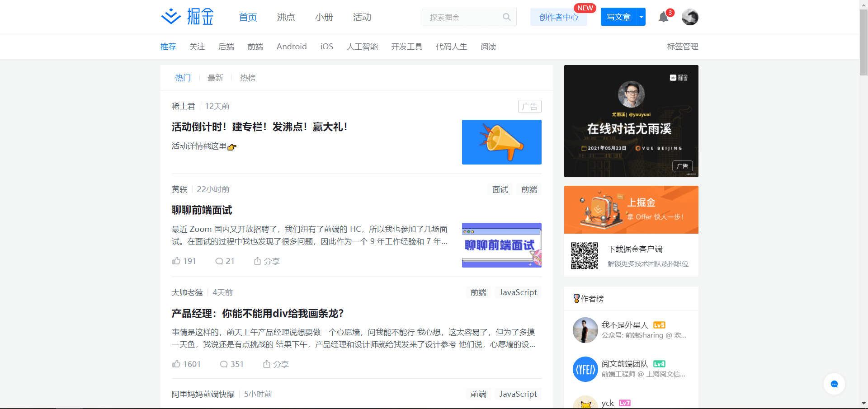
Task: Click the page vertical scrollbar thumb
Action: coord(863,42)
